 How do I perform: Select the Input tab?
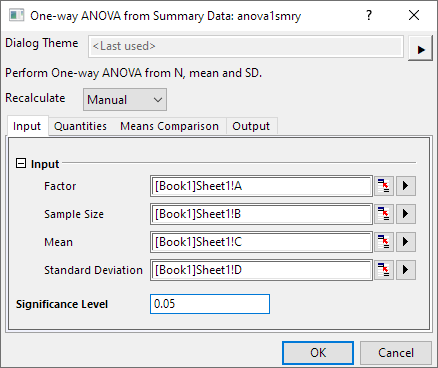pos(27,126)
